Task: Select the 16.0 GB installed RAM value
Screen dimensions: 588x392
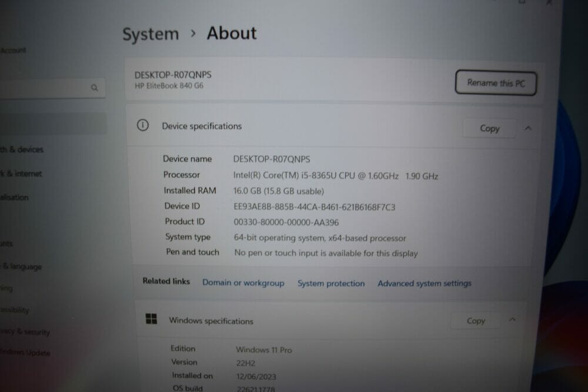Action: 279,191
